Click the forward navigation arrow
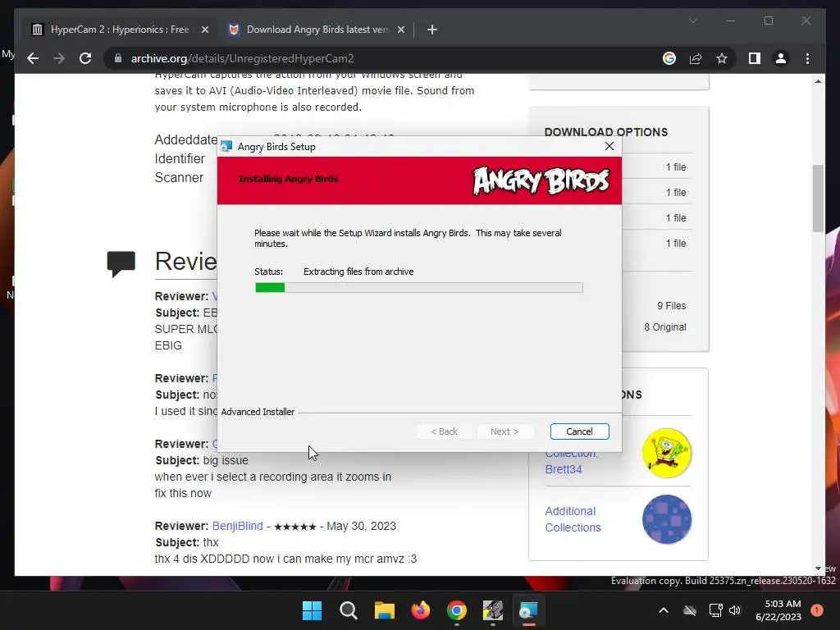 point(59,58)
